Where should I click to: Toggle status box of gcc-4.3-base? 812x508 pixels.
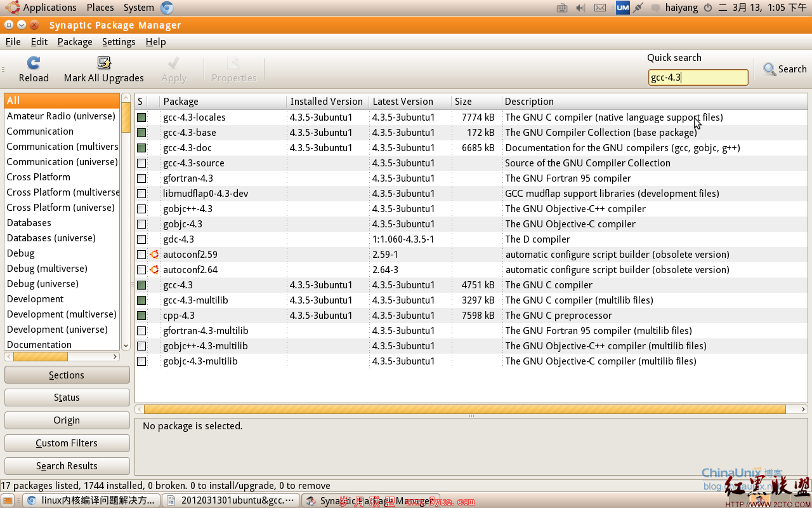pyautogui.click(x=141, y=133)
